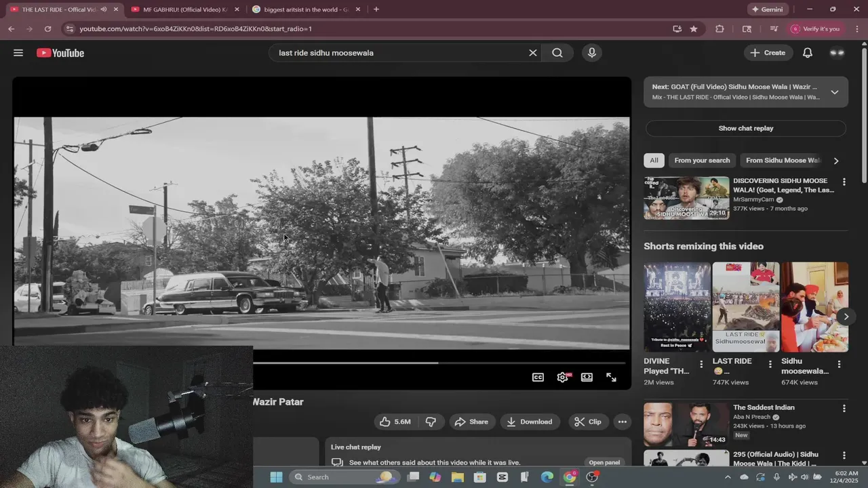Show more filter chips with right arrow
The height and width of the screenshot is (488, 868).
coord(836,161)
